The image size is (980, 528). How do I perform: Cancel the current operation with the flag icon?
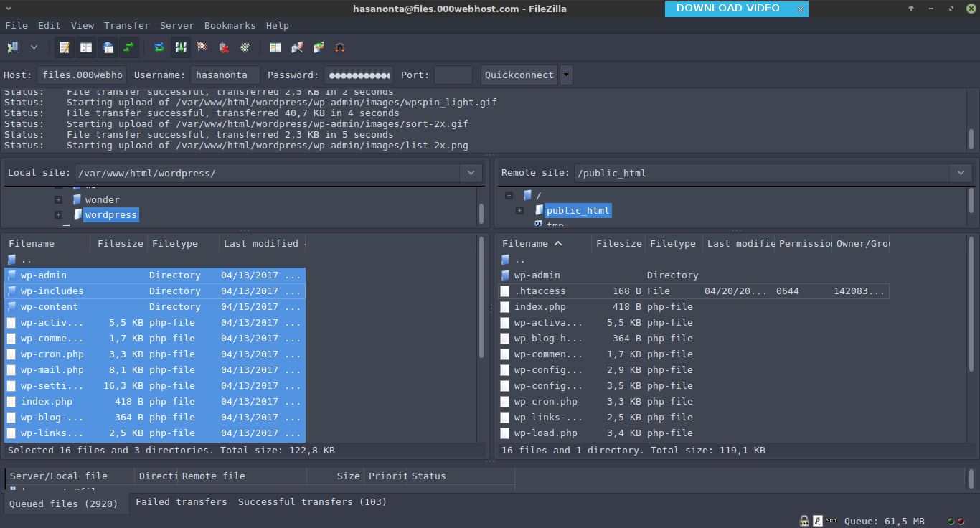tap(202, 47)
